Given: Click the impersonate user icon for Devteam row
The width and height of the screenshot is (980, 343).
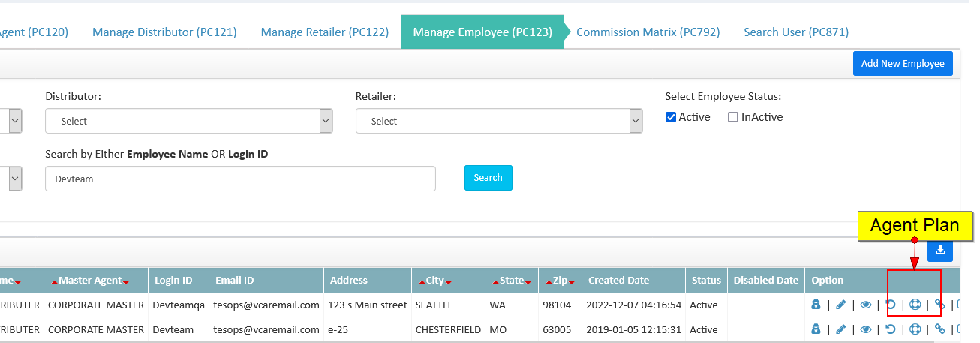Looking at the screenshot, I should coord(816,329).
